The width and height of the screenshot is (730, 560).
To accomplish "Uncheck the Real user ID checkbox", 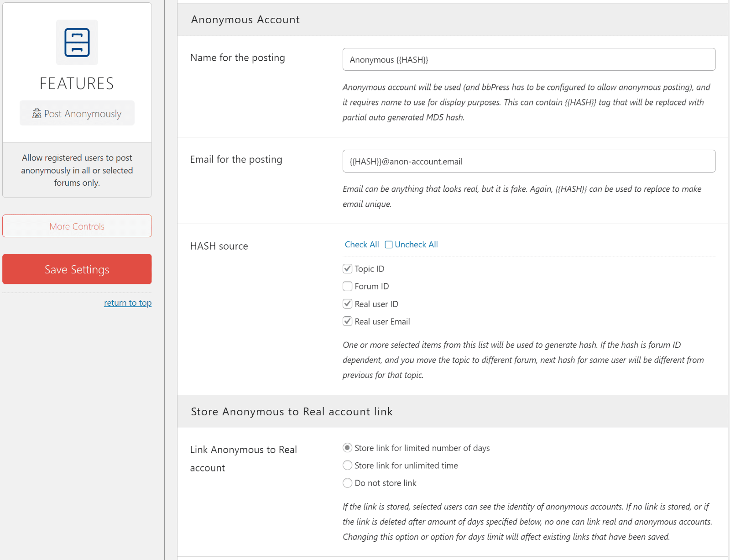I will 348,304.
